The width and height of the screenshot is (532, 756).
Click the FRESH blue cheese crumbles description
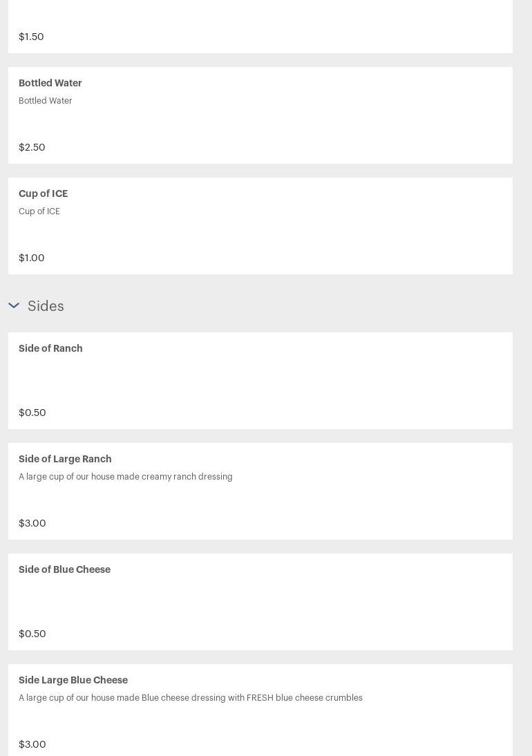191,698
